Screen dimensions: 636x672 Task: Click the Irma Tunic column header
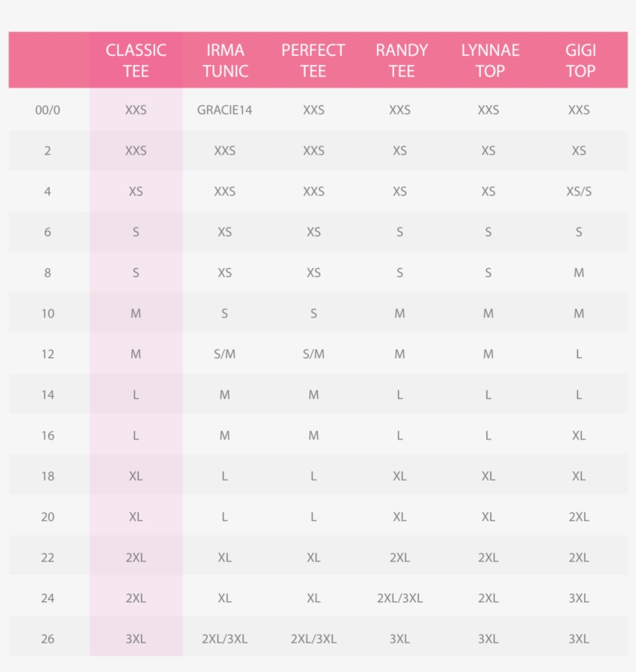coord(225,60)
